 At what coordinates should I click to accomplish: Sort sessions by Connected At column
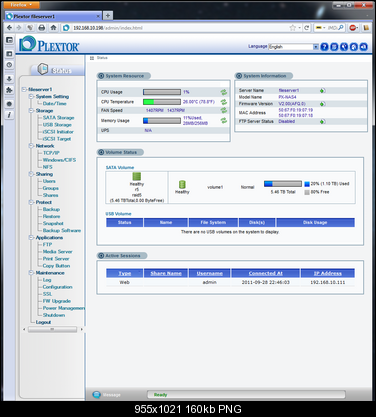click(266, 273)
